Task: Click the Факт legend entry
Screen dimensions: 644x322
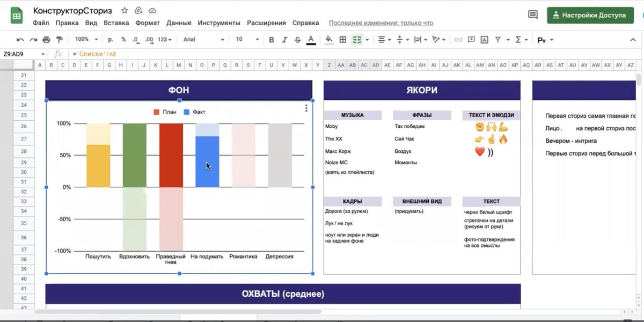Action: tap(194, 112)
